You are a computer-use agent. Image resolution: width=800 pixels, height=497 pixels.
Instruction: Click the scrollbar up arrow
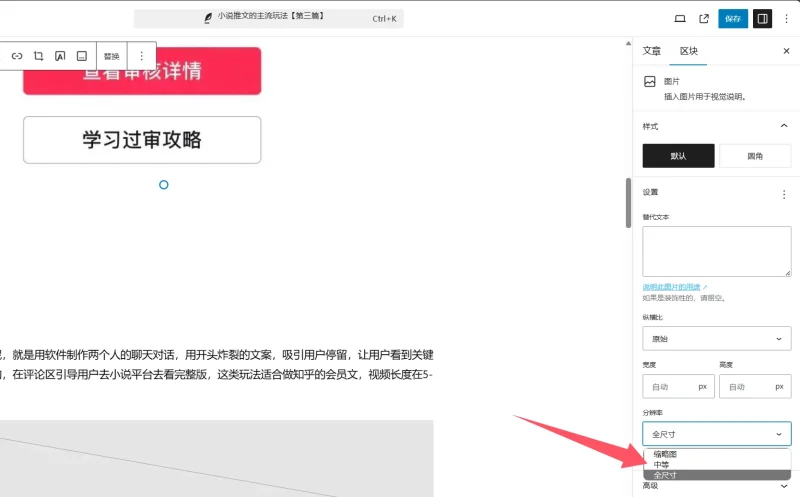coord(628,44)
